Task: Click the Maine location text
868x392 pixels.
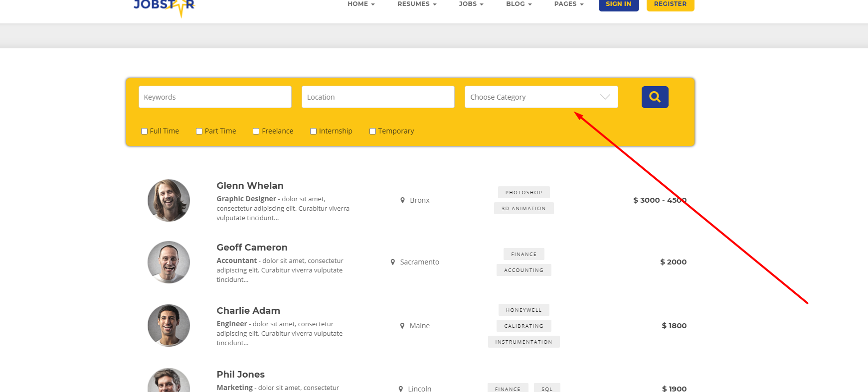Action: [419, 326]
